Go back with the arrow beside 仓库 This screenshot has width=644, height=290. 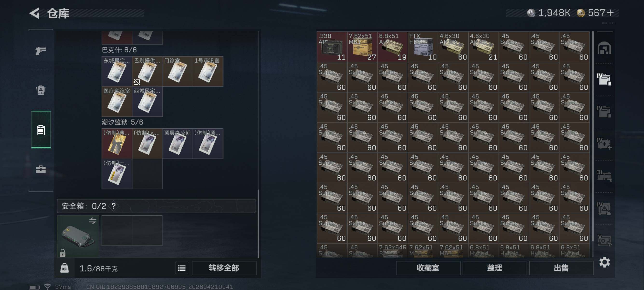click(x=35, y=13)
